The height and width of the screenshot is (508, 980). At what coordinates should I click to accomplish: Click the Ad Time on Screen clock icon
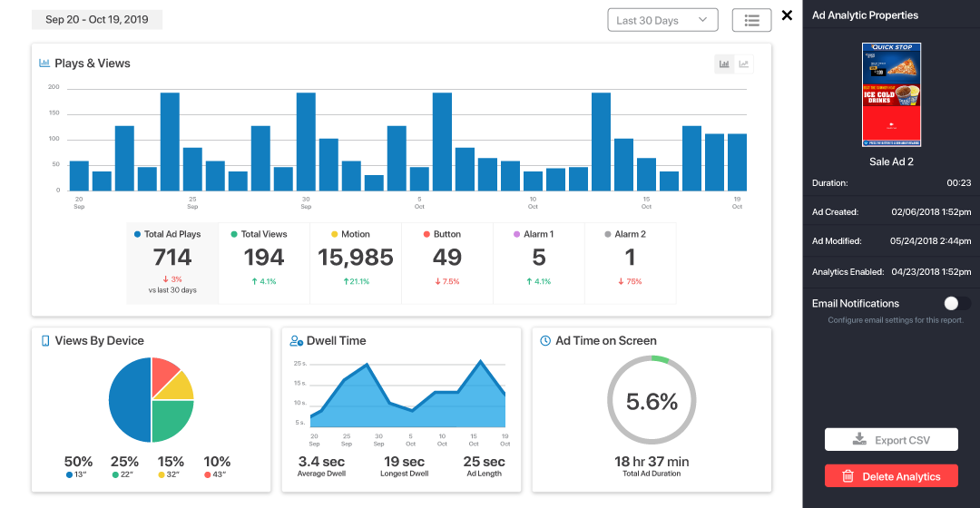coord(545,341)
